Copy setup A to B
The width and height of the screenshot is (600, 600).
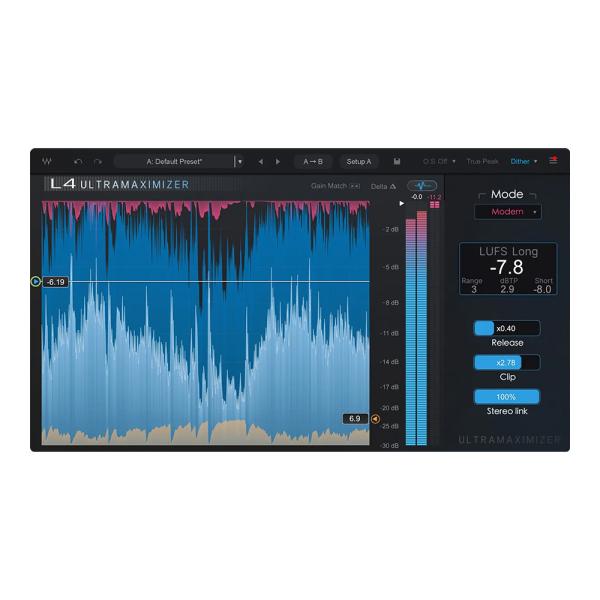point(313,162)
